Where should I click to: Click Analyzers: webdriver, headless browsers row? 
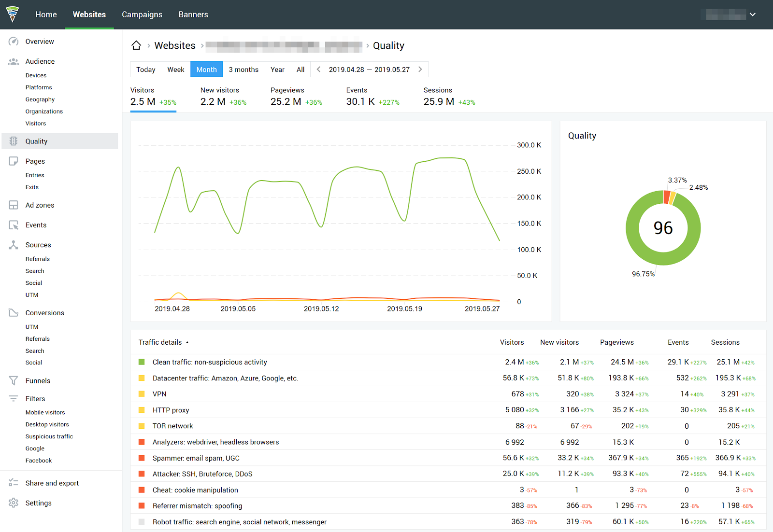coord(448,442)
